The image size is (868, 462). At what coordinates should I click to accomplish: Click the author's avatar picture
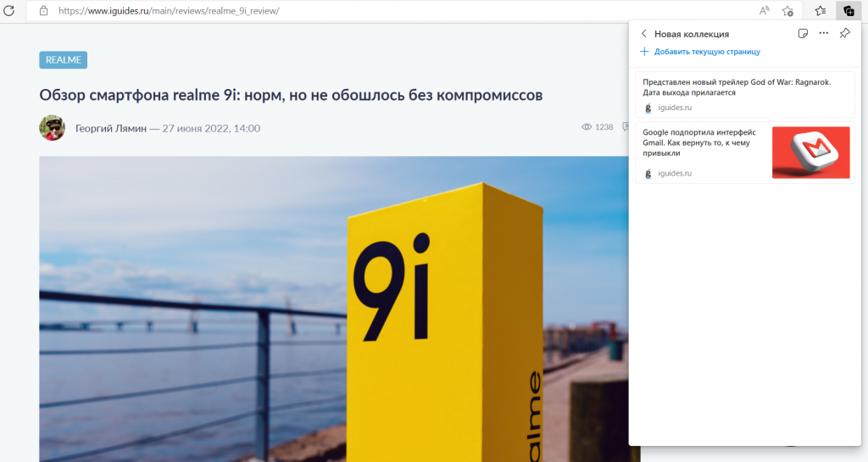tap(53, 128)
